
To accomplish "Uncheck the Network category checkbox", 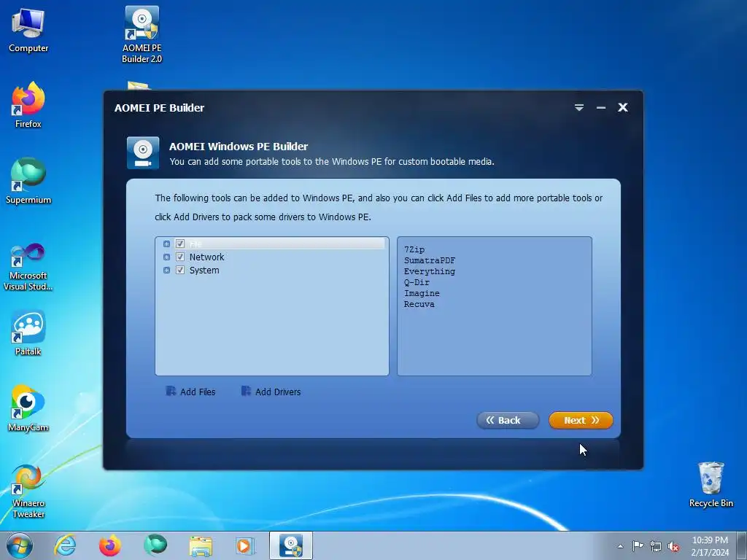I will tap(180, 257).
